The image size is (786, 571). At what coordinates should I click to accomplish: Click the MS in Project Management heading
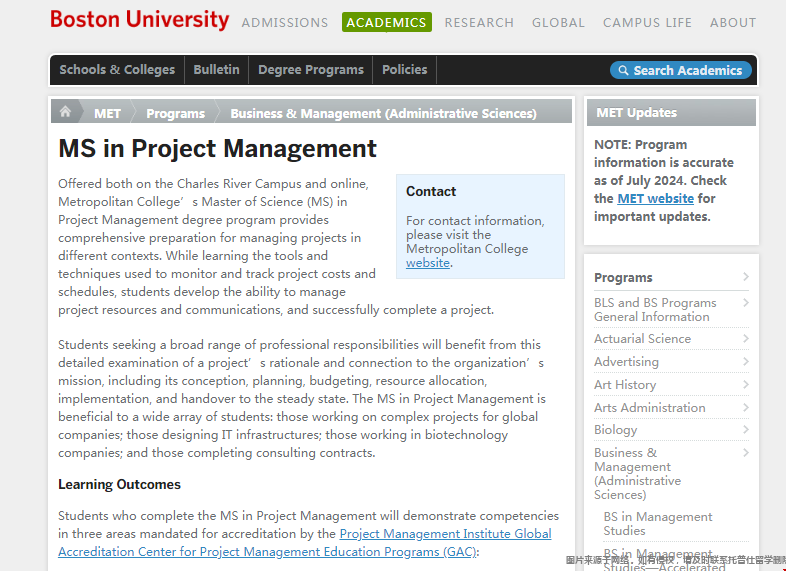point(217,148)
